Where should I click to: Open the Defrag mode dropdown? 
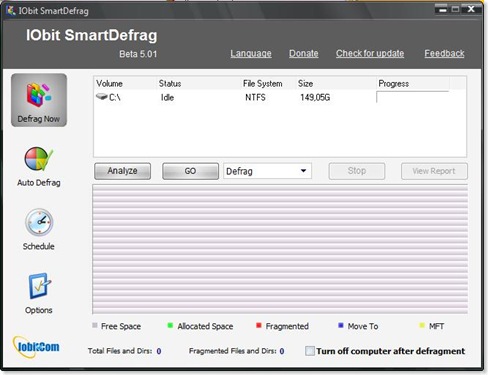pos(268,171)
